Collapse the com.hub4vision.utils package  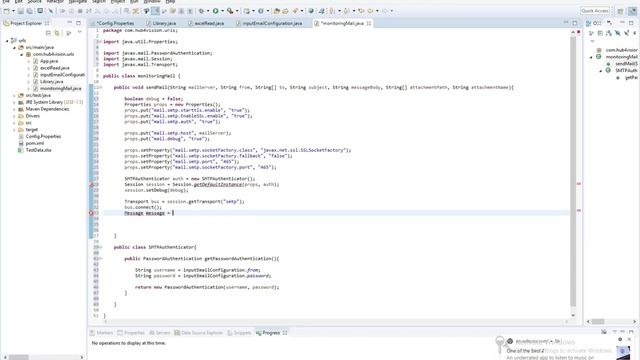click(x=22, y=54)
